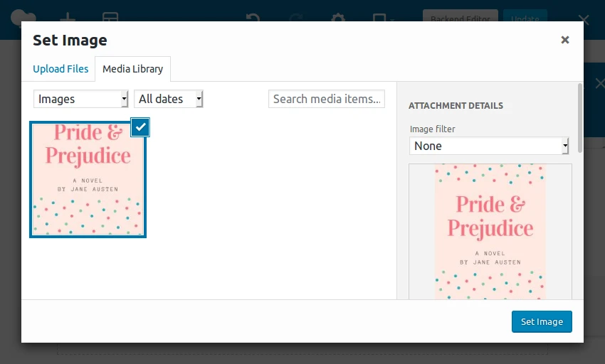
Task: Open the Images media type dropdown
Action: [x=80, y=99]
